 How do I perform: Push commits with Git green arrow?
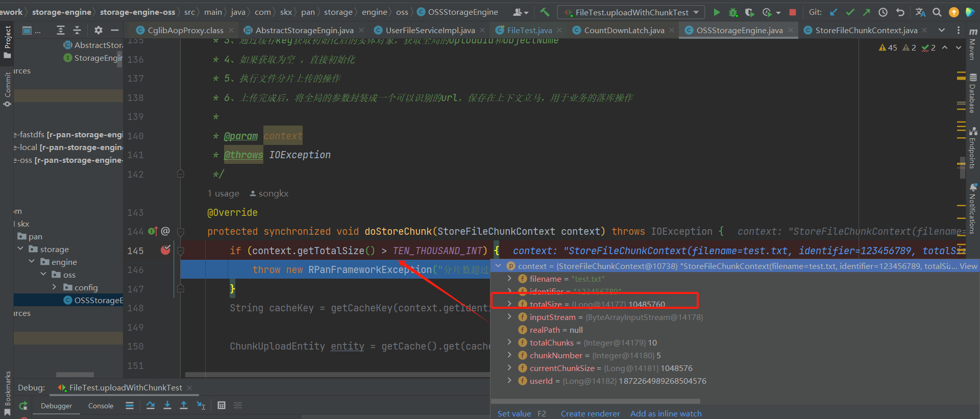866,12
